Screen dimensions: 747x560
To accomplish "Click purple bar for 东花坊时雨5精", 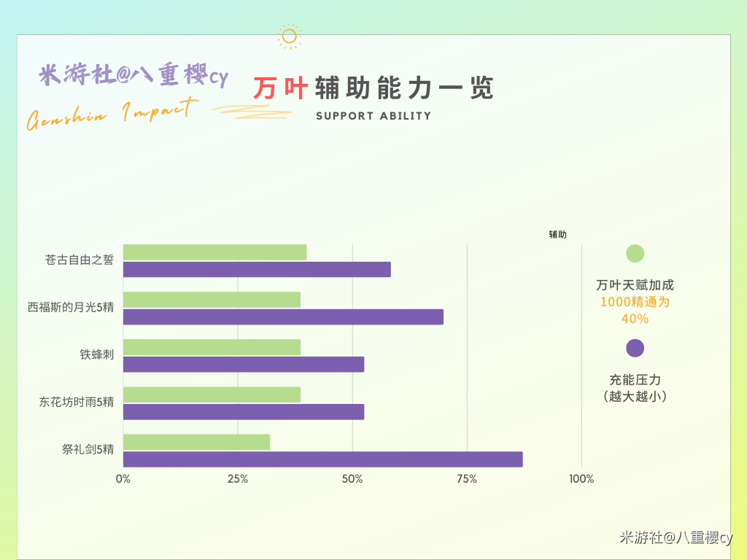I will [x=244, y=412].
